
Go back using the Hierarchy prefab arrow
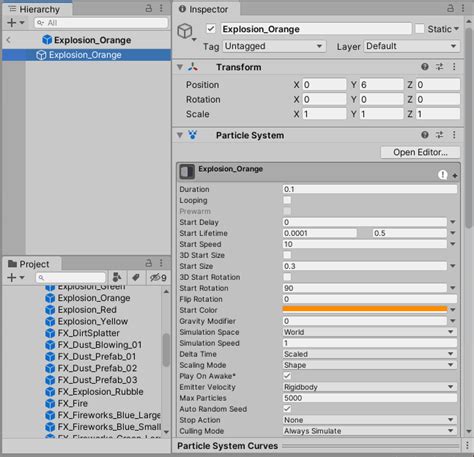(x=9, y=40)
